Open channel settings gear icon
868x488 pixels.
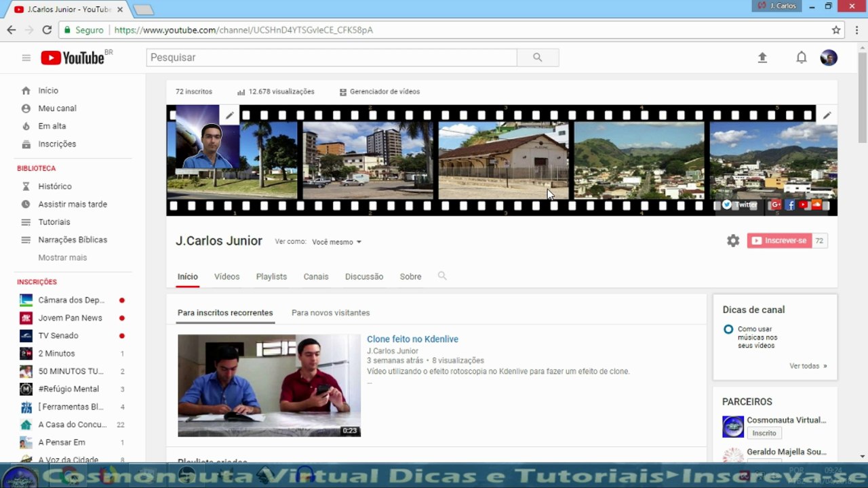[733, 241]
